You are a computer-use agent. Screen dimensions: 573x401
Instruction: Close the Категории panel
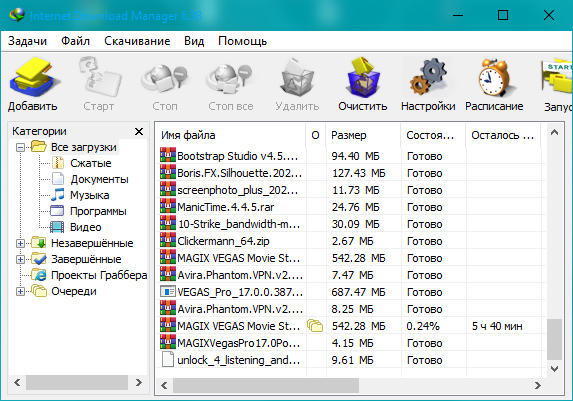(x=139, y=131)
